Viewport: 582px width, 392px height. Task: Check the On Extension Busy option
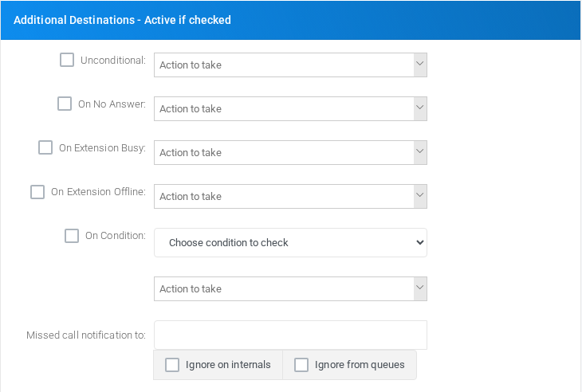[45, 147]
